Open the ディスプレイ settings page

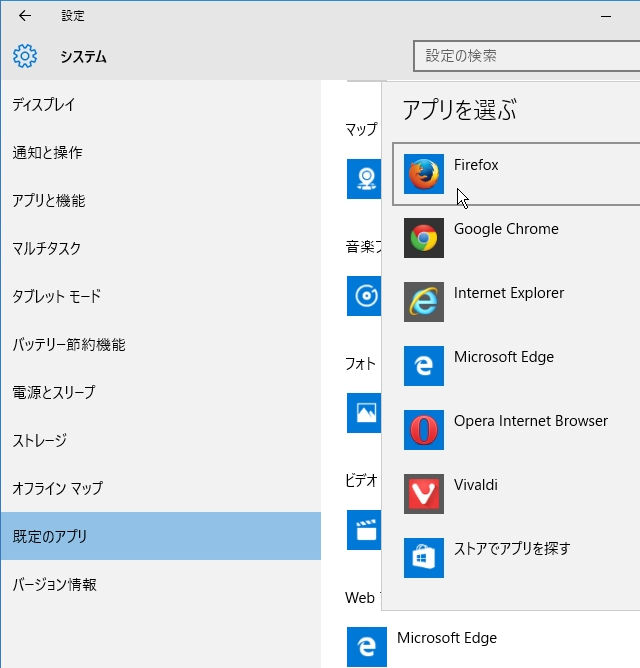[x=161, y=104]
